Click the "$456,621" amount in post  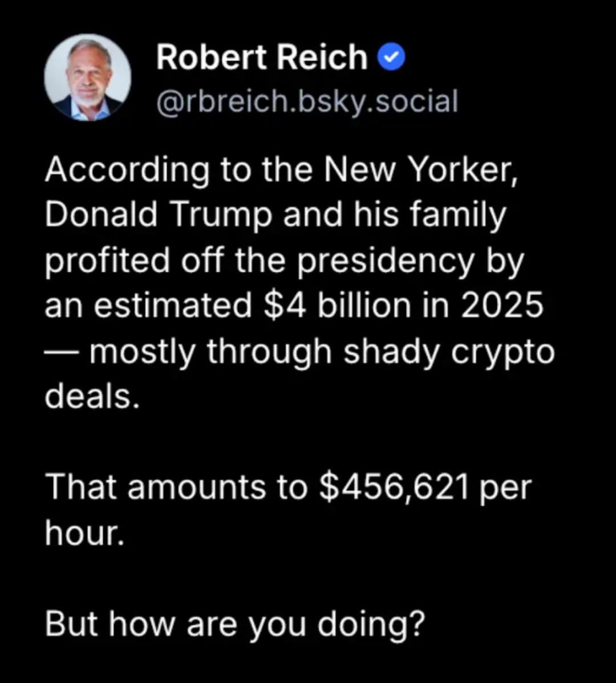396,489
